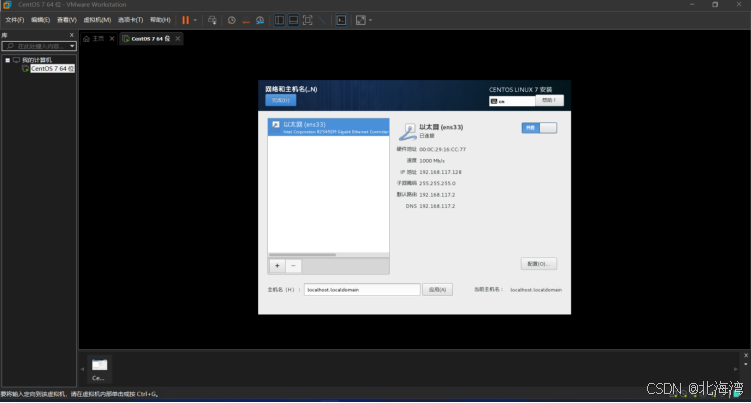Click the default route value 192.168.117.2
The width and height of the screenshot is (751, 403).
click(x=437, y=195)
